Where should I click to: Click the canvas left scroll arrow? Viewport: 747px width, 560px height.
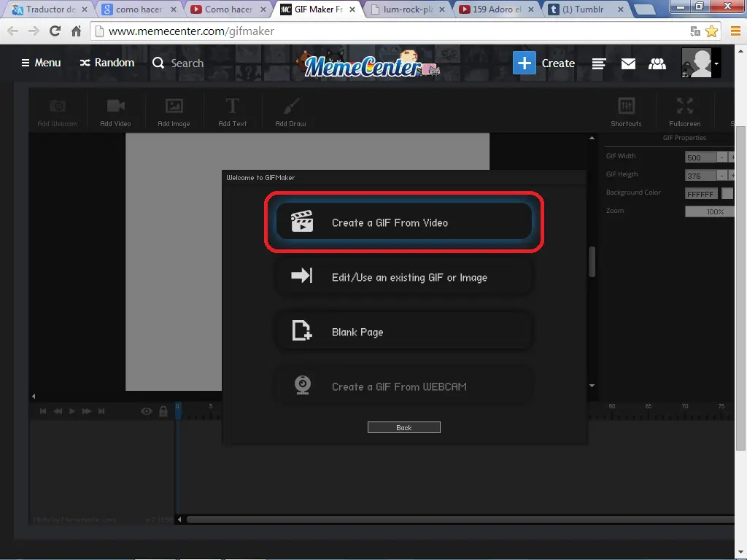tap(34, 396)
